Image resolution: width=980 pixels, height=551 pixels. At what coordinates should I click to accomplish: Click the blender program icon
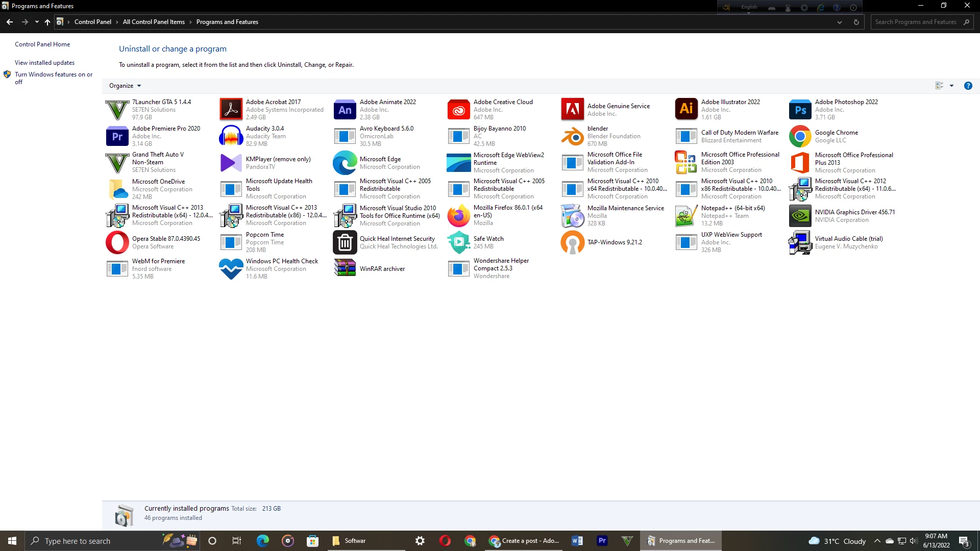click(x=572, y=136)
